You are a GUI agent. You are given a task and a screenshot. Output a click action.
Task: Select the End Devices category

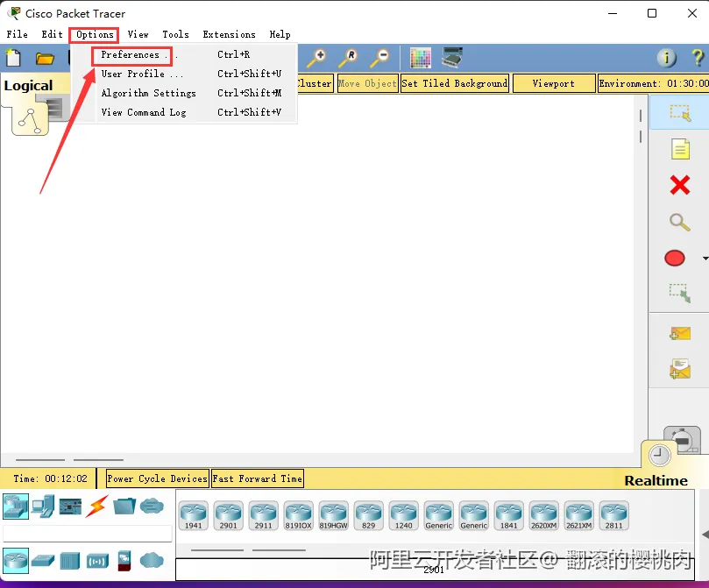tap(44, 507)
